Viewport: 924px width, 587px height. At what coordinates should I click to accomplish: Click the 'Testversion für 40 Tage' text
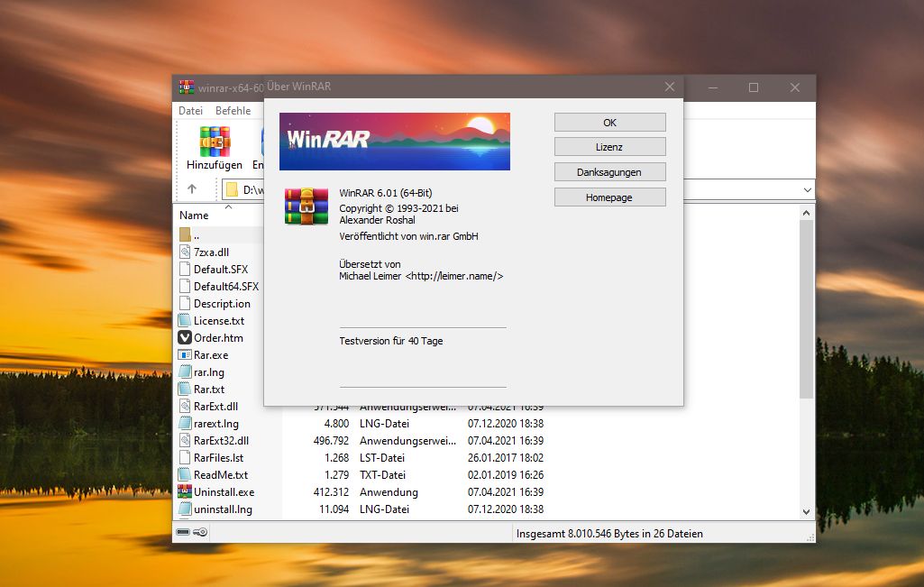coord(390,341)
